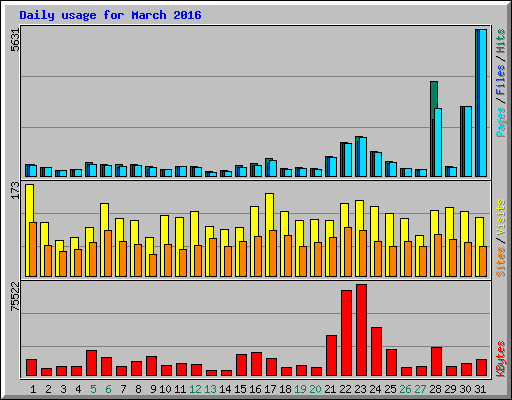The height and width of the screenshot is (400, 512).
Task: Click day label 28 on the x-axis
Action: [435, 389]
